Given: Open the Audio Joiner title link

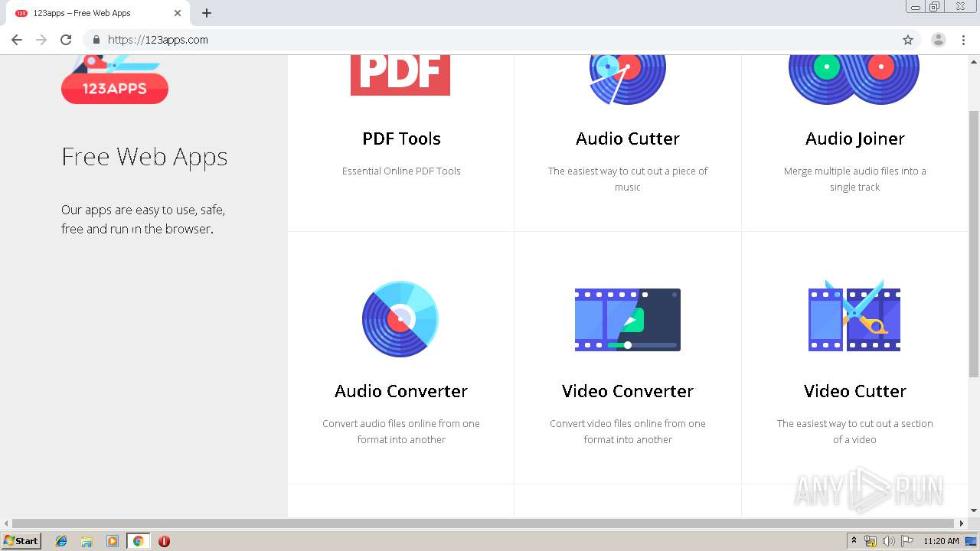Looking at the screenshot, I should pyautogui.click(x=855, y=139).
